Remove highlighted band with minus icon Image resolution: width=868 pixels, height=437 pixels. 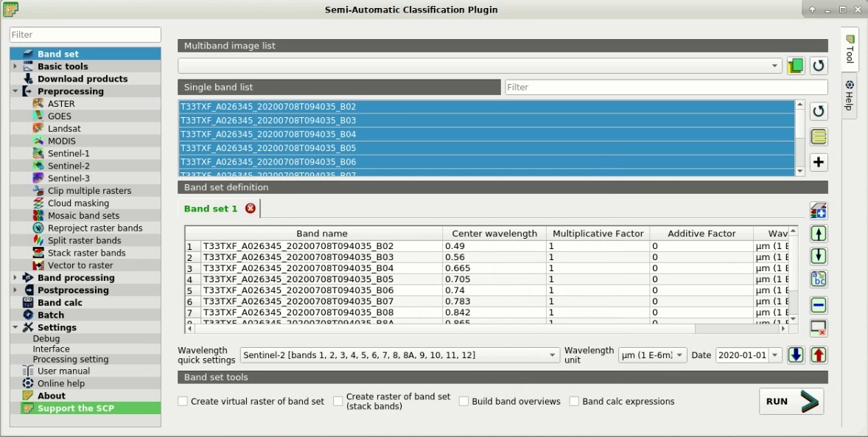pos(818,304)
